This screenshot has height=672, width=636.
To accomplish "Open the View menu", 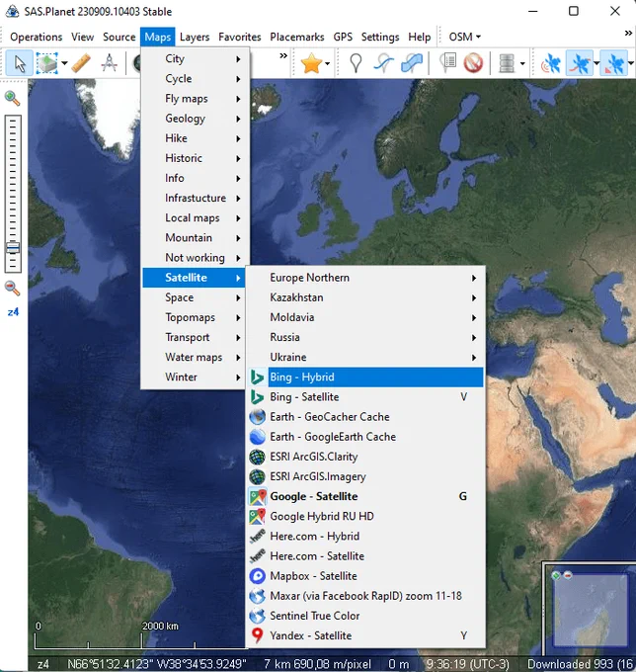I will pyautogui.click(x=82, y=37).
